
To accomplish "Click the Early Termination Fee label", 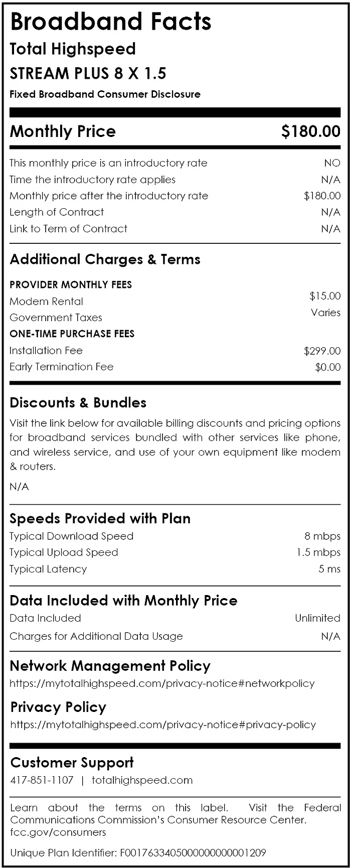I will 61,367.
